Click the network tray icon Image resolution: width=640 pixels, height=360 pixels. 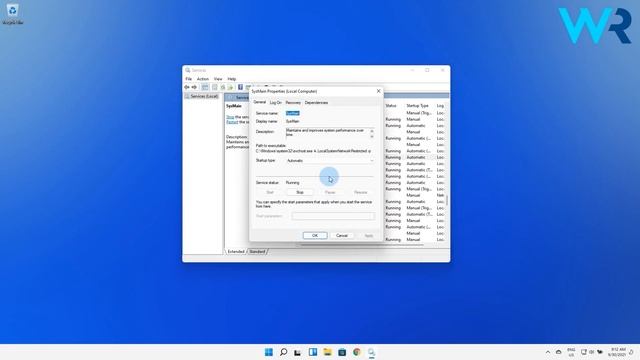[x=584, y=352]
